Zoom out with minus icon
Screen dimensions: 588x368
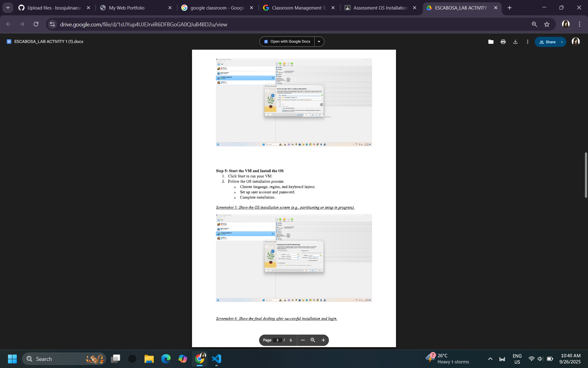point(303,340)
